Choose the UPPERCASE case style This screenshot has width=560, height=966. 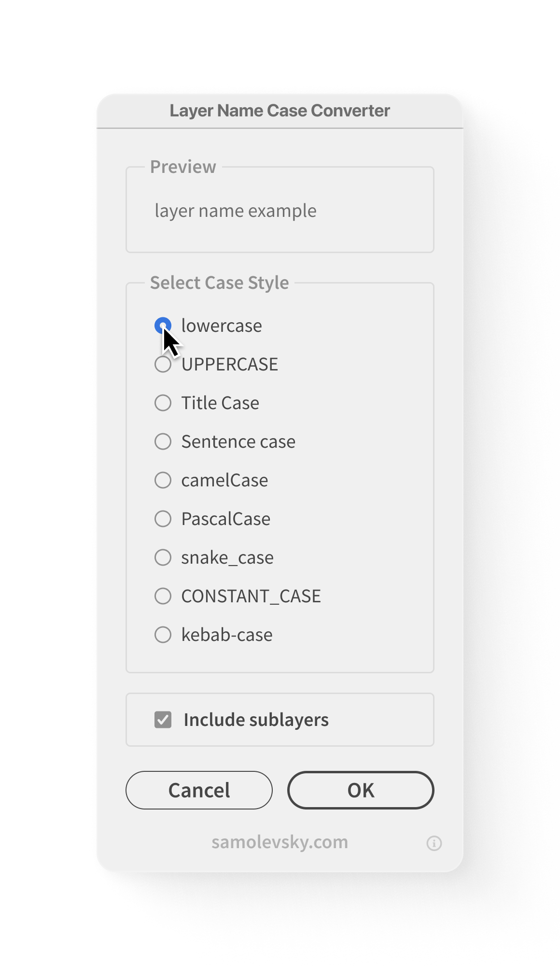(163, 364)
